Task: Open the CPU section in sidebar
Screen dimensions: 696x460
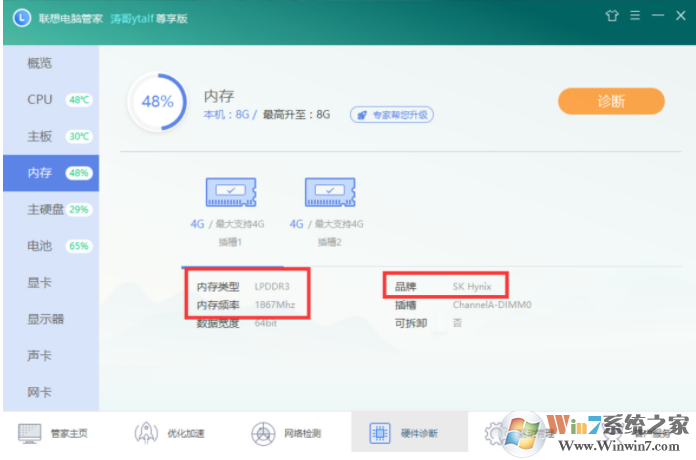Action: pos(51,99)
